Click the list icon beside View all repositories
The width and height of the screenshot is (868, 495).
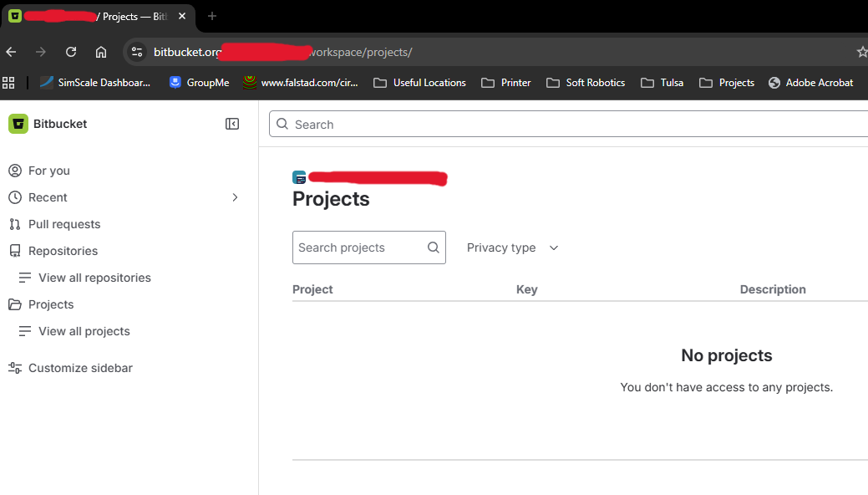pyautogui.click(x=25, y=278)
